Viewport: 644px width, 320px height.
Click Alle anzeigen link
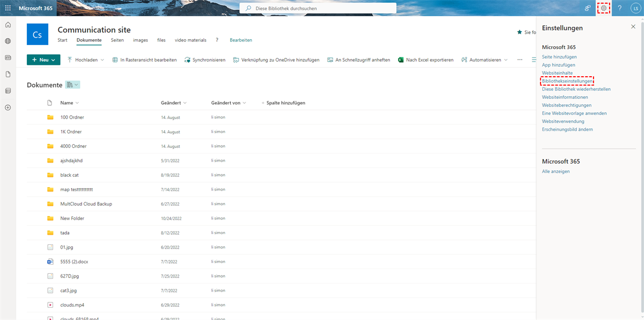click(x=556, y=171)
